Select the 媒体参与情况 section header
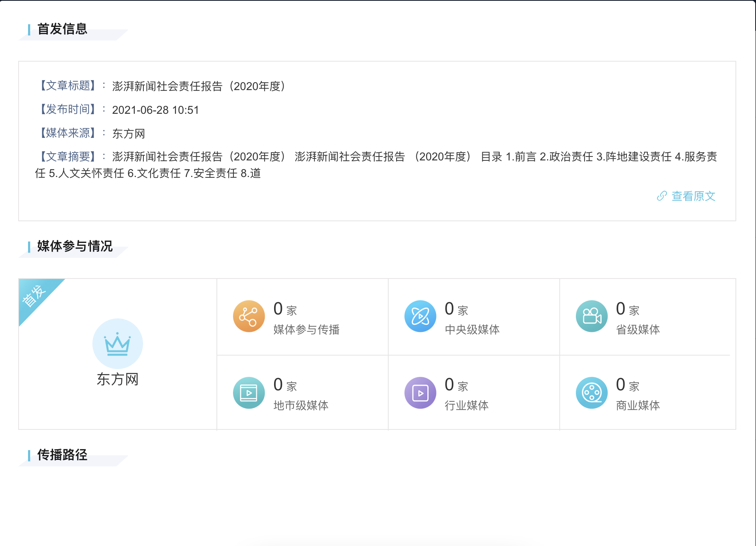Viewport: 756px width, 546px height. [74, 246]
